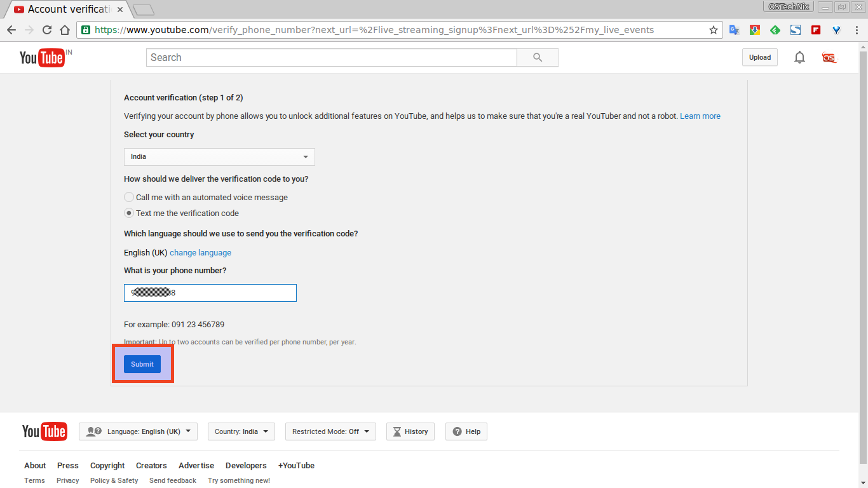Click the Send feedback link

click(x=173, y=481)
